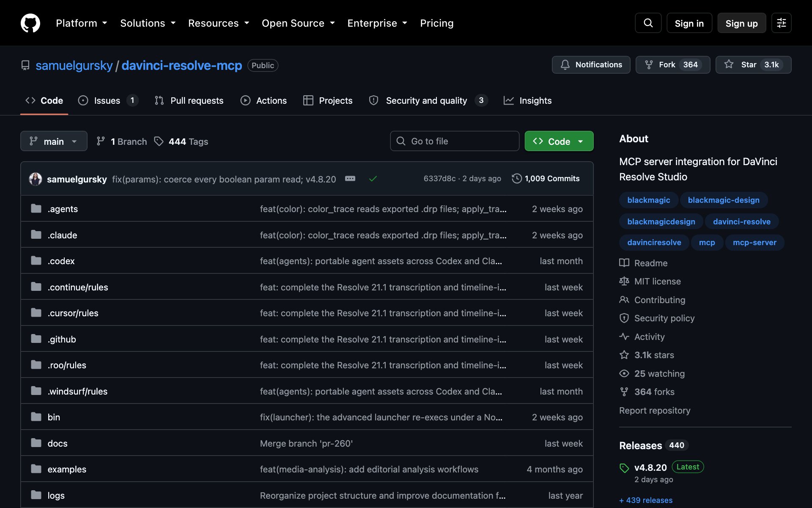The height and width of the screenshot is (508, 812).
Task: Click the folder icon beside examples
Action: [36, 469]
